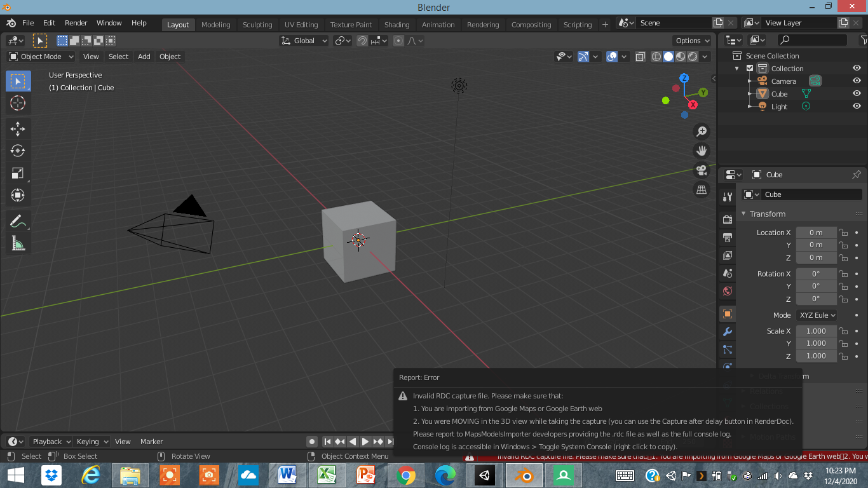Open the XYZ Euler rotation mode dropdown
This screenshot has height=488, width=868.
pos(817,315)
